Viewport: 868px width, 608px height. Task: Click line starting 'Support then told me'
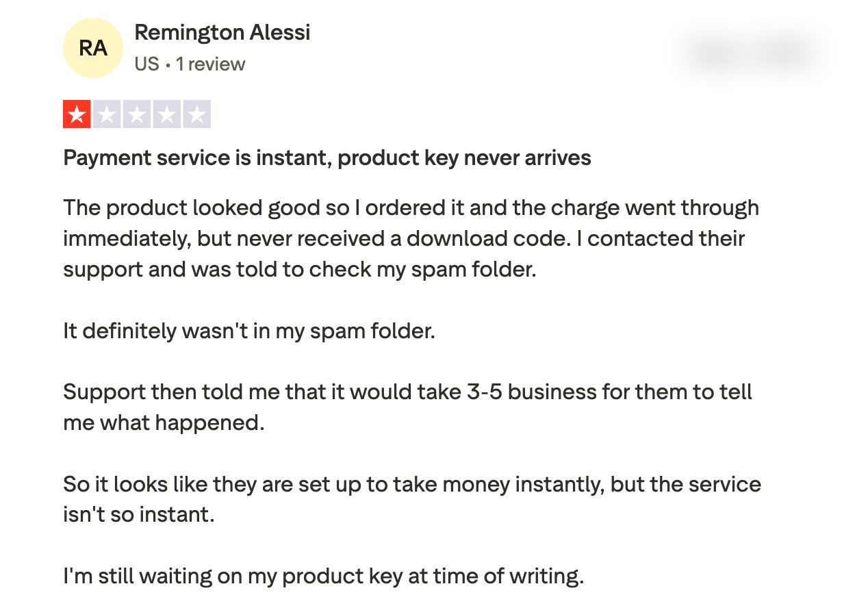[407, 392]
